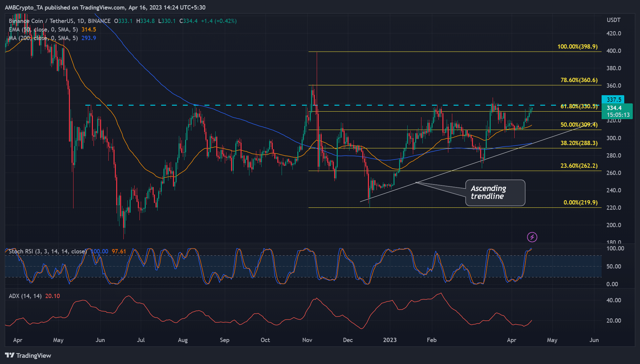The image size is (640, 364).
Task: Select the ADX value 20.10
Action: click(53, 296)
